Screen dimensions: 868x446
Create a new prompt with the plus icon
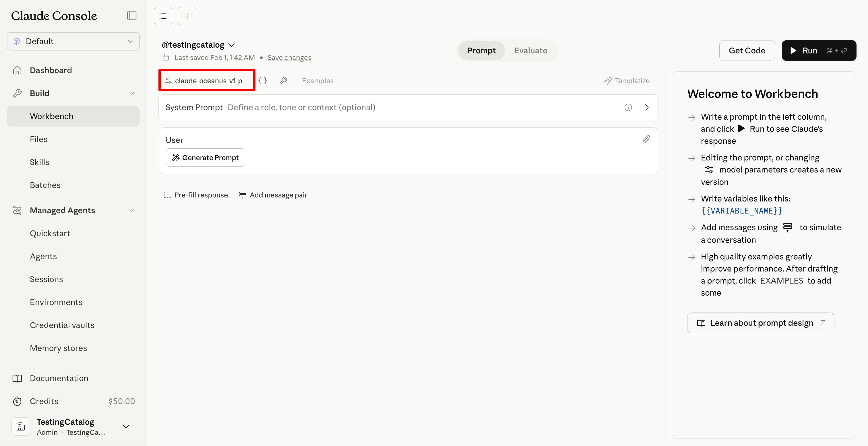click(187, 16)
